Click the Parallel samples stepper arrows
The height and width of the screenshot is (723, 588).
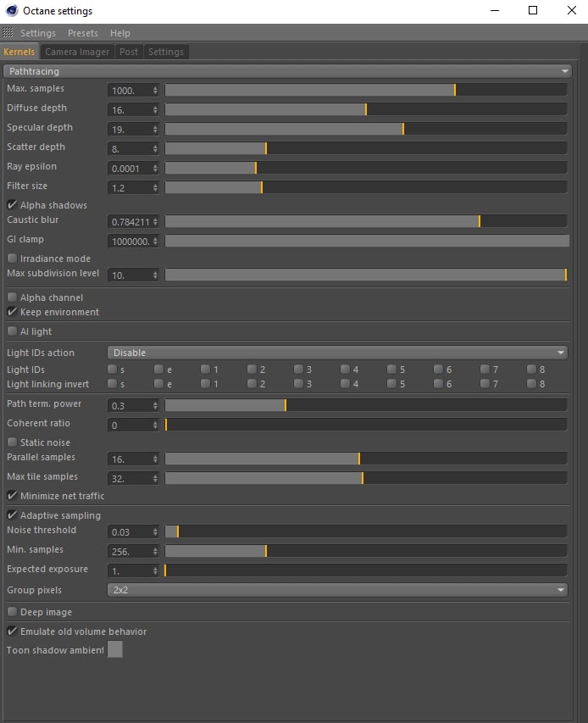point(155,459)
